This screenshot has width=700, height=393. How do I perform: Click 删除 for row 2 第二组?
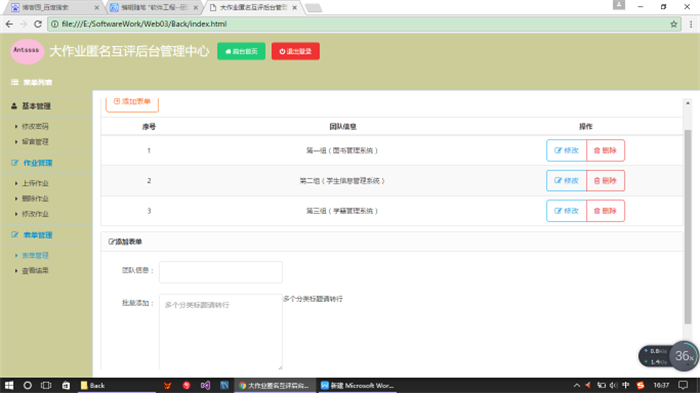(x=605, y=180)
